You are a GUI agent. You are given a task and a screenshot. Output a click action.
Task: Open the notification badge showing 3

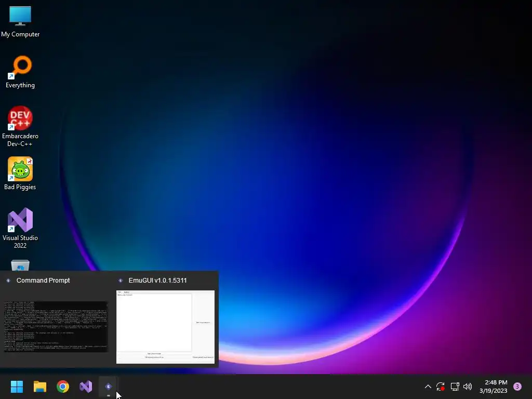[517, 387]
